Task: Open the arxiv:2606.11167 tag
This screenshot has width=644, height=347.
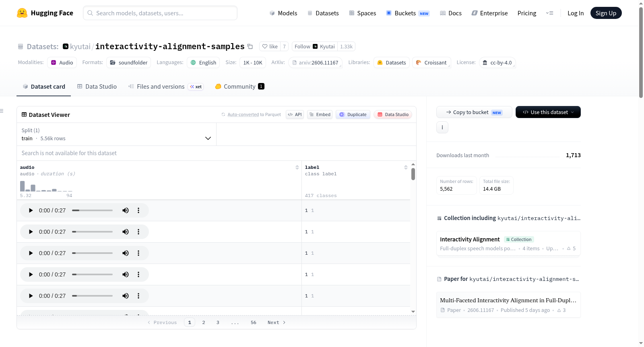Action: pyautogui.click(x=315, y=62)
